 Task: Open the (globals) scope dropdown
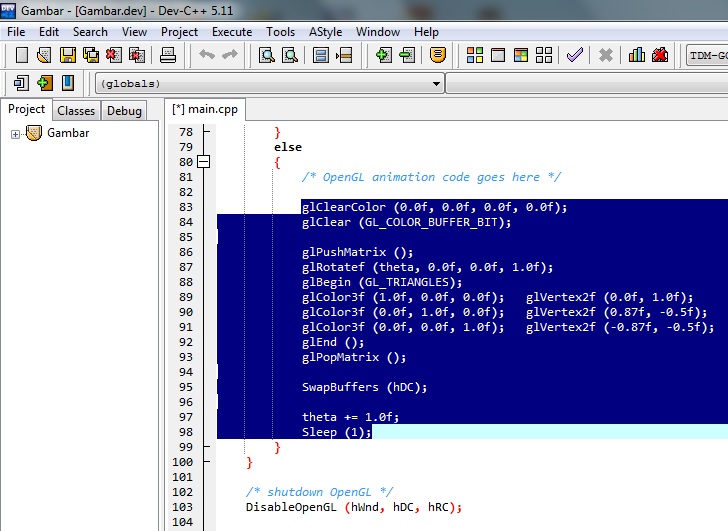(x=269, y=84)
